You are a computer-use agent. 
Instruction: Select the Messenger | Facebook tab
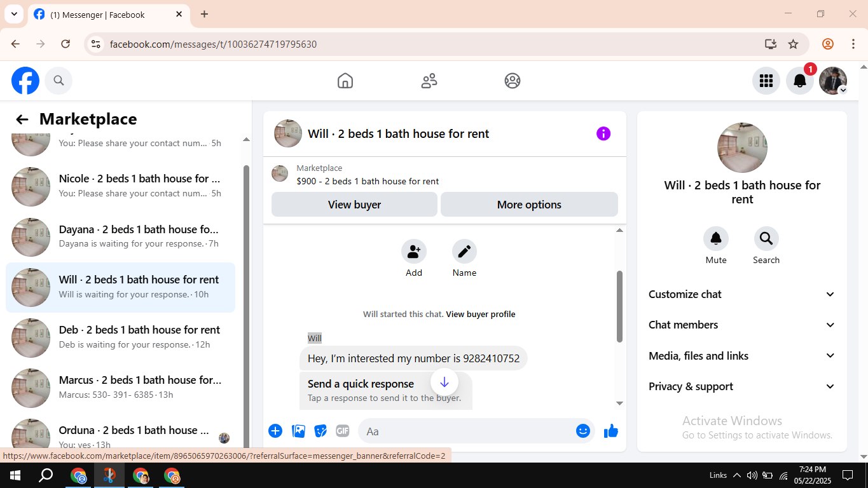coord(109,15)
